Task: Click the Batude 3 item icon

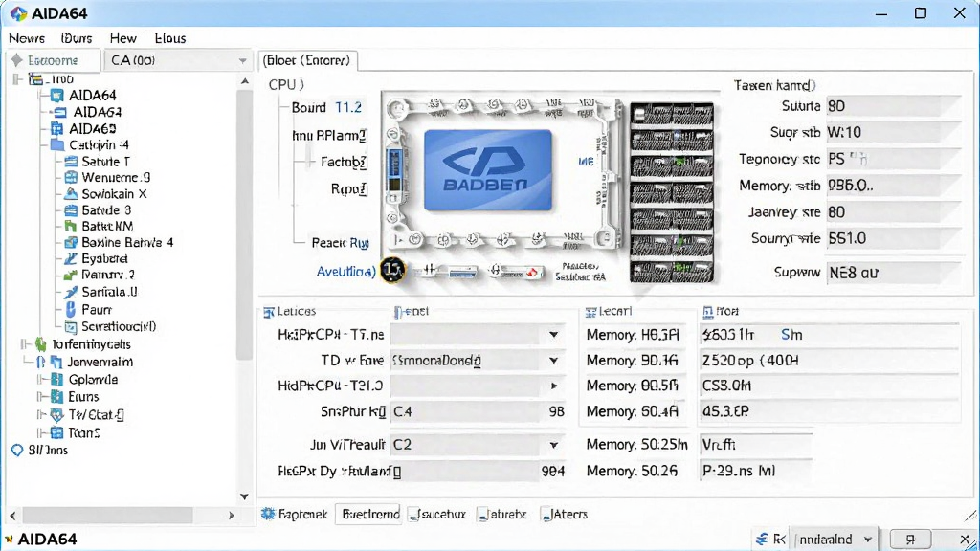Action: (x=71, y=209)
